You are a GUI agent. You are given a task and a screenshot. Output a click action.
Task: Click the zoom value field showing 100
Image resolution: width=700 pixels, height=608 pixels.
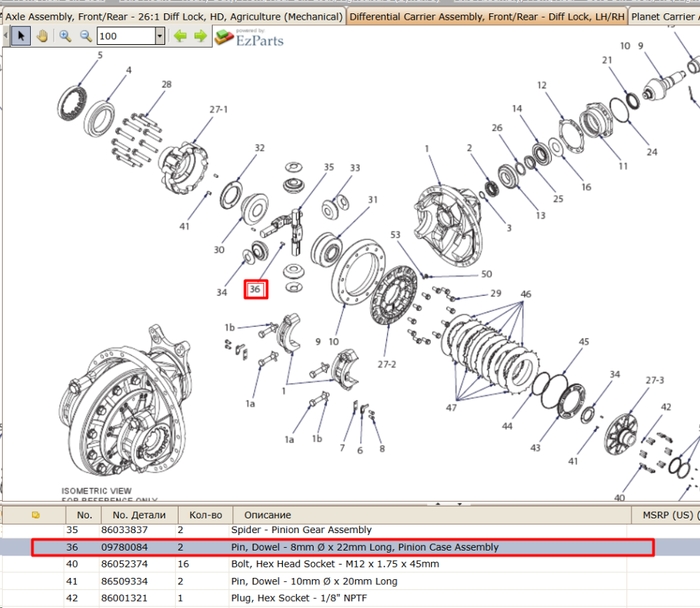126,36
